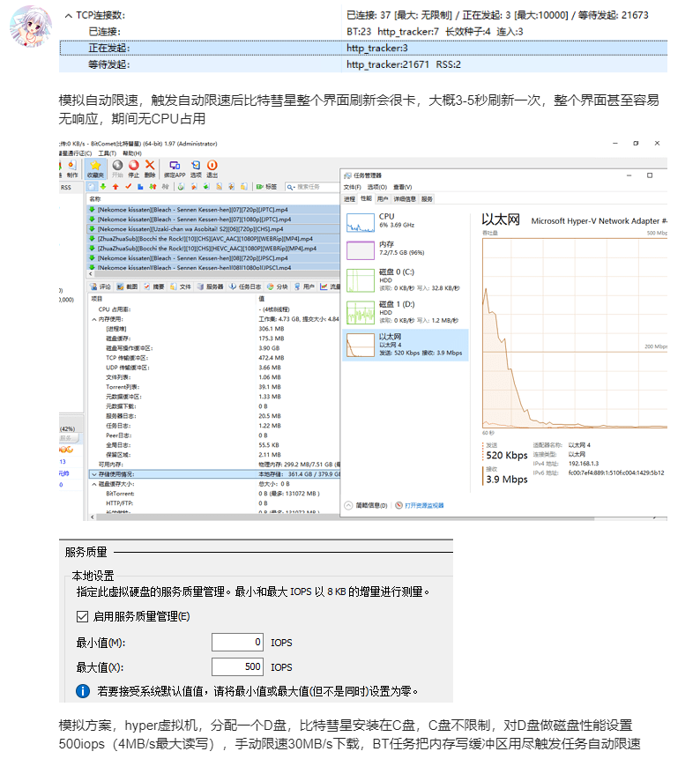Click the anime avatar of the post author
The image size is (700, 759).
[30, 26]
